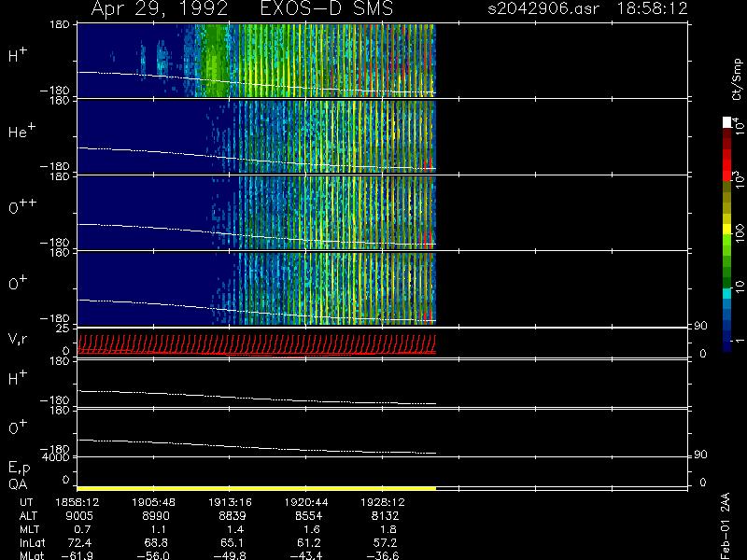Click the "MLat" row header
747x560 pixels.
click(x=32, y=555)
